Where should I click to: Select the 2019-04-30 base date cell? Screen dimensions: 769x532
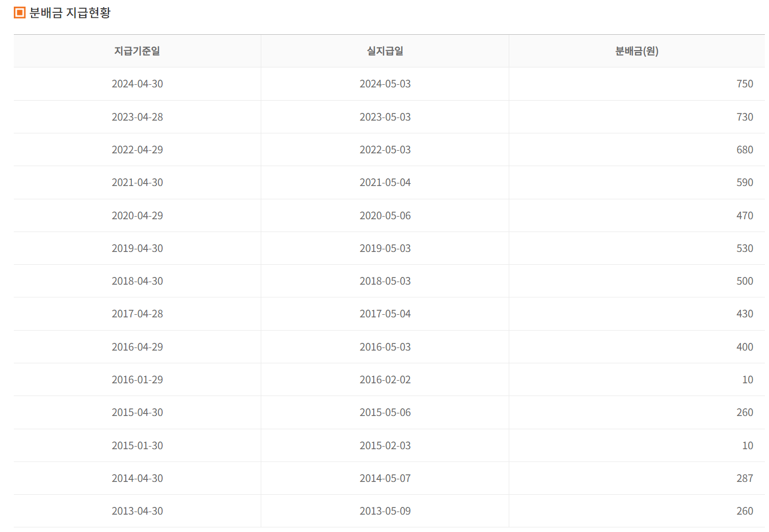(138, 248)
